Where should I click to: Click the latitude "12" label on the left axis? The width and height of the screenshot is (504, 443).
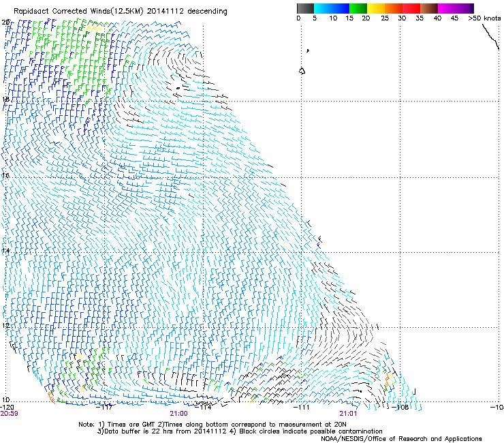click(x=5, y=325)
